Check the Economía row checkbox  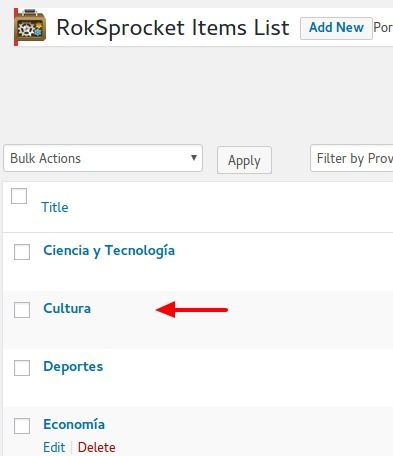coord(22,426)
